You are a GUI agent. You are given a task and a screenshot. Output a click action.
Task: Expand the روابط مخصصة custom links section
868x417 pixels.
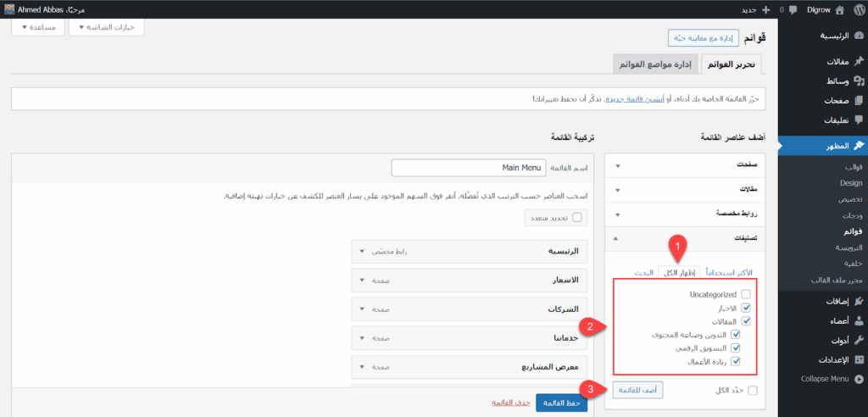[617, 214]
